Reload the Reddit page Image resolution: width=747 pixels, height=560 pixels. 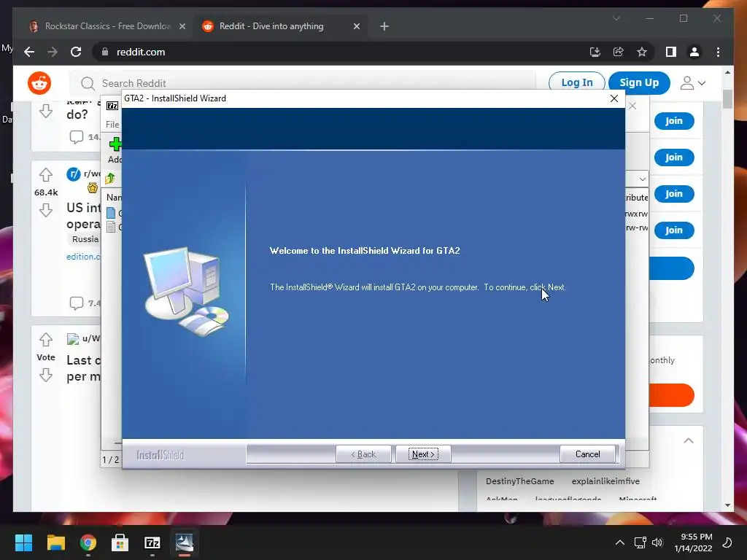pos(76,52)
